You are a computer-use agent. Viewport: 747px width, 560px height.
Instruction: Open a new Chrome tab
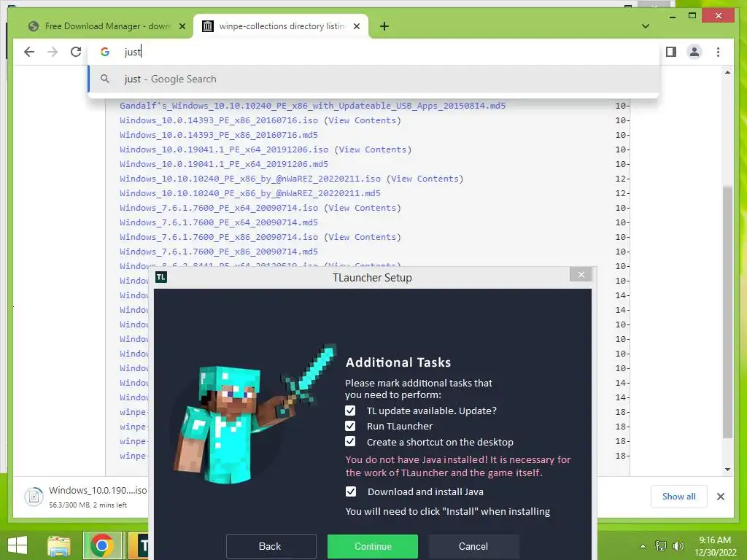click(x=384, y=26)
